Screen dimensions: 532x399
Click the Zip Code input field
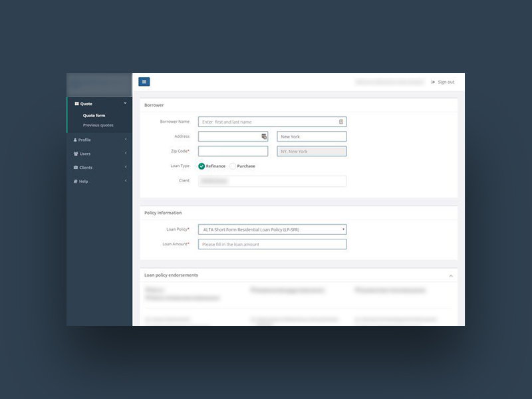click(x=233, y=152)
